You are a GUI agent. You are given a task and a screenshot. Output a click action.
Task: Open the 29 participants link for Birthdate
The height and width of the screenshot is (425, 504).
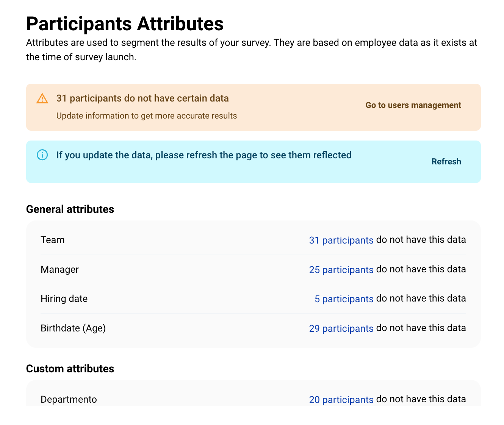coord(341,328)
